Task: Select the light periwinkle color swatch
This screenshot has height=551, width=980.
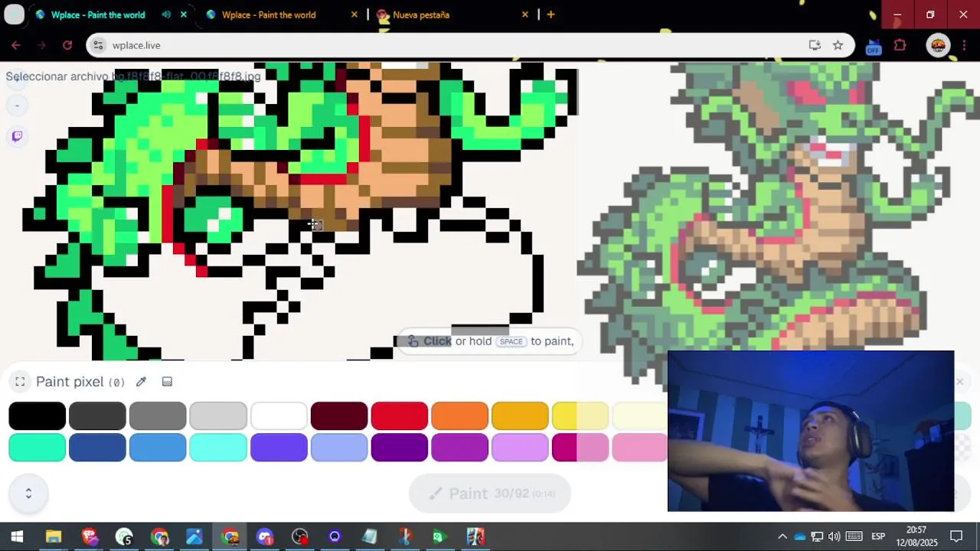Action: click(x=339, y=448)
